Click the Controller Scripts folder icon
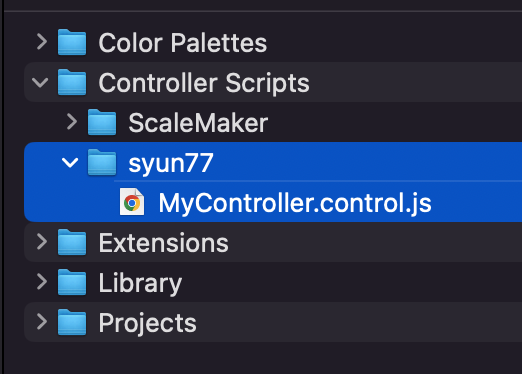The image size is (522, 374). 72,82
